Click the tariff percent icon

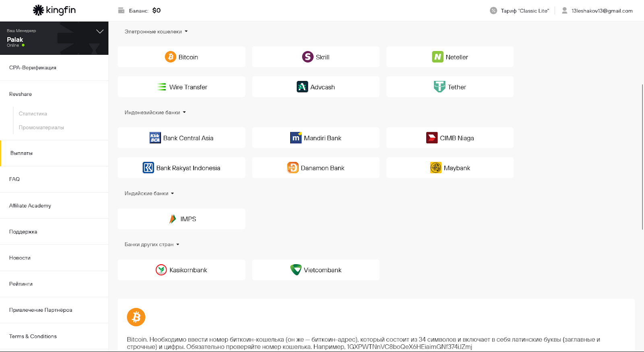493,10
